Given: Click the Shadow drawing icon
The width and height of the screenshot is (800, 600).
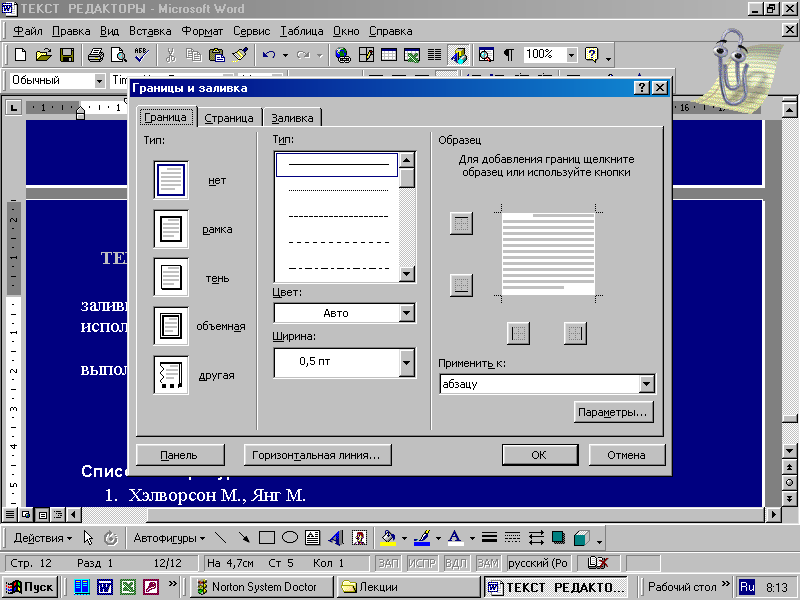Looking at the screenshot, I should [559, 538].
